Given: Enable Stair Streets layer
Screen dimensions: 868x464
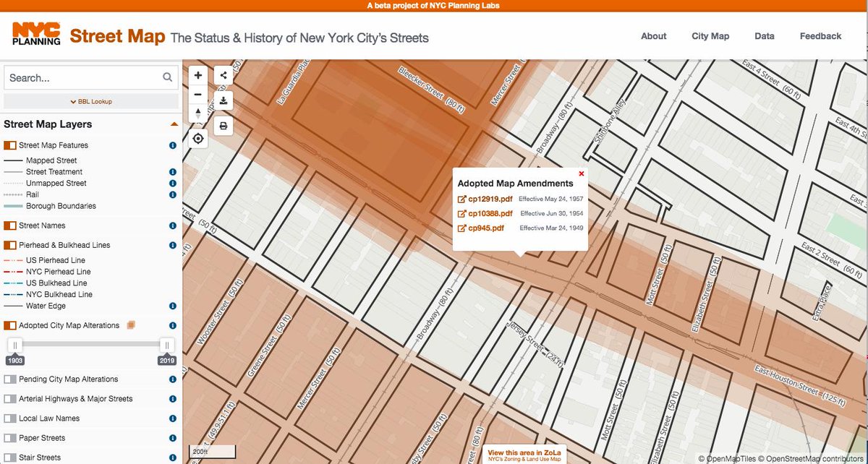Looking at the screenshot, I should pyautogui.click(x=10, y=457).
